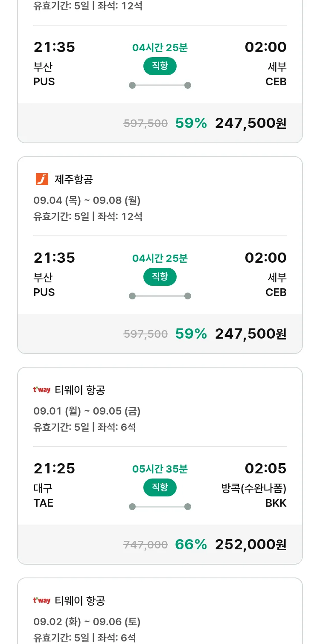Tap t'way logo on the 09.02 flight card
The image size is (320, 644).
tap(42, 600)
